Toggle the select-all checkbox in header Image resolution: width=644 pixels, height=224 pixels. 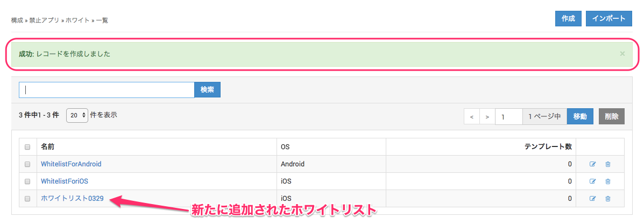coord(27,146)
